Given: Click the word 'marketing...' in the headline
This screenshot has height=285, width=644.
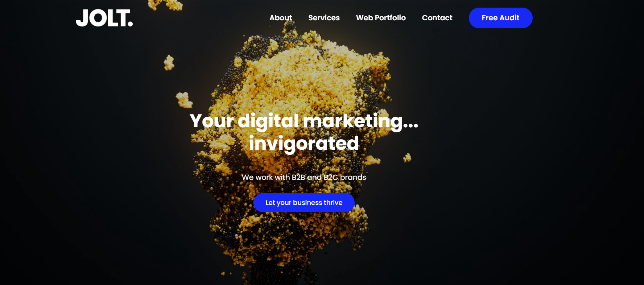Looking at the screenshot, I should point(360,121).
